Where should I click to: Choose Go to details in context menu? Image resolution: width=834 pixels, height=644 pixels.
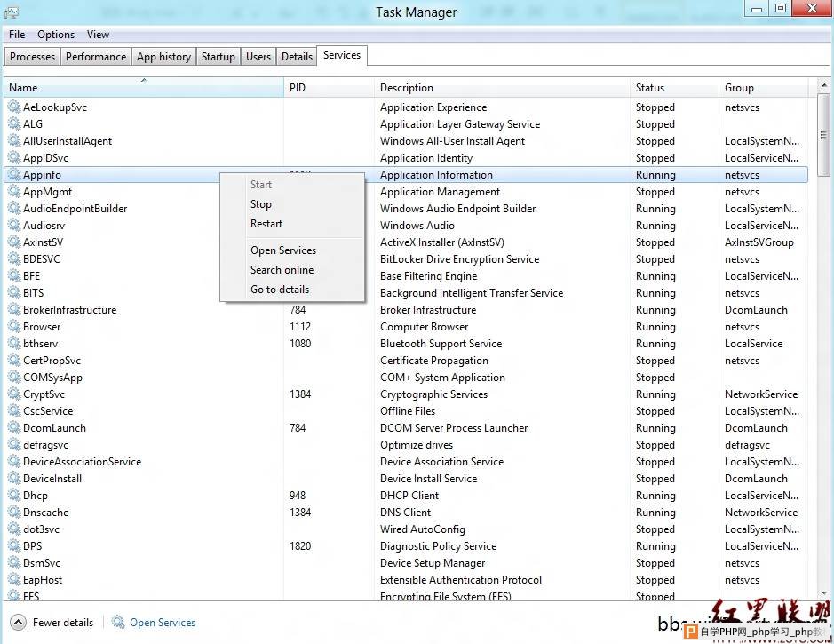click(280, 290)
